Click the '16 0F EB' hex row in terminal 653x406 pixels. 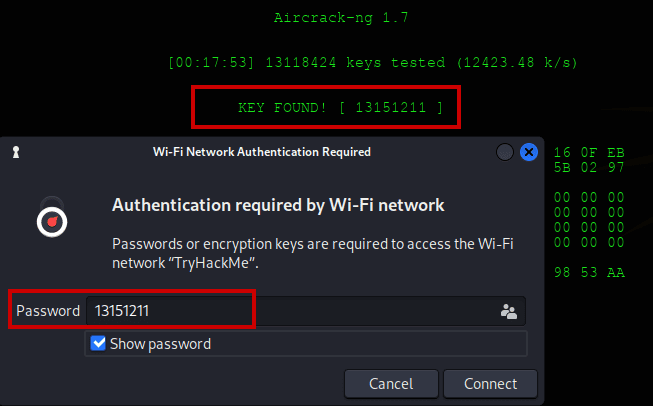click(588, 152)
